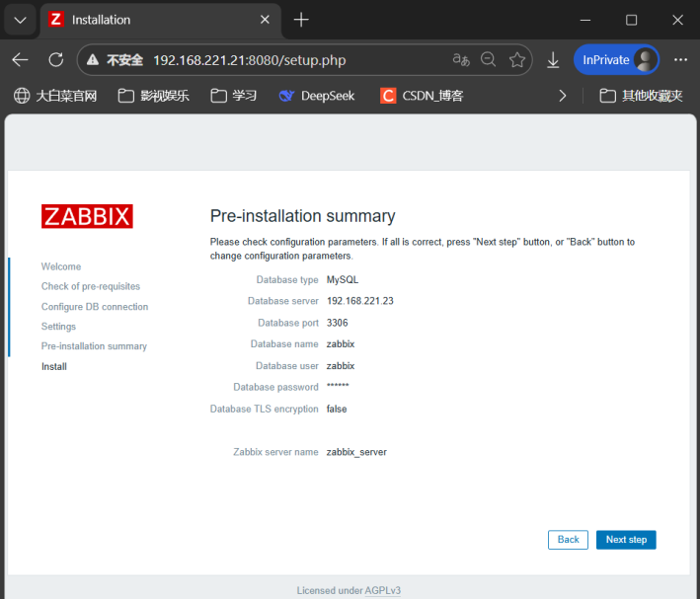The height and width of the screenshot is (599, 700).
Task: Expand the bookmarks overflow chevron
Action: tap(563, 96)
